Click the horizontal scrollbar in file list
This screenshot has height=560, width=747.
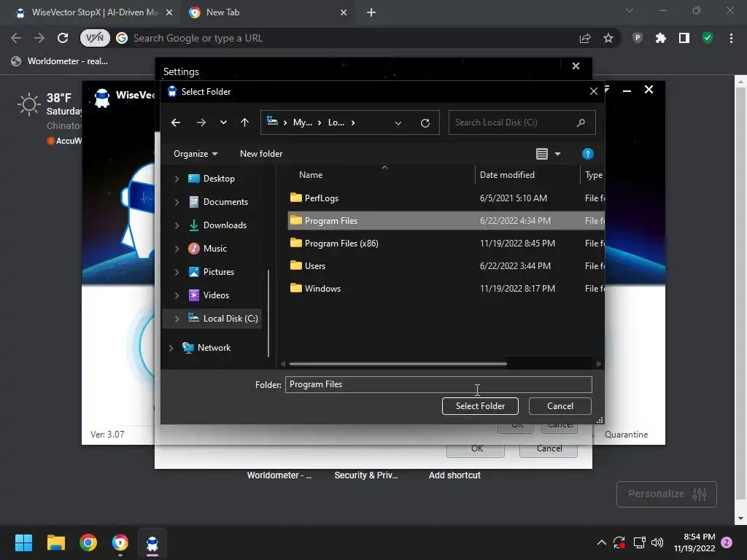398,364
